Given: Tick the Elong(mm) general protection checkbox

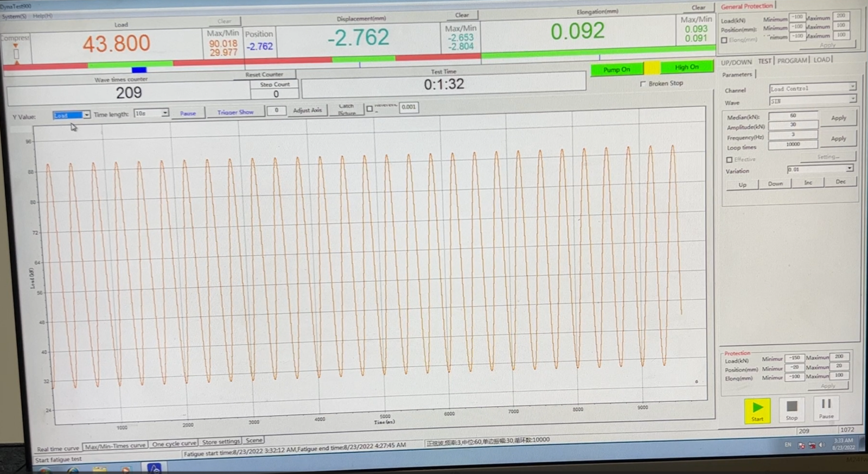Looking at the screenshot, I should pyautogui.click(x=724, y=40).
